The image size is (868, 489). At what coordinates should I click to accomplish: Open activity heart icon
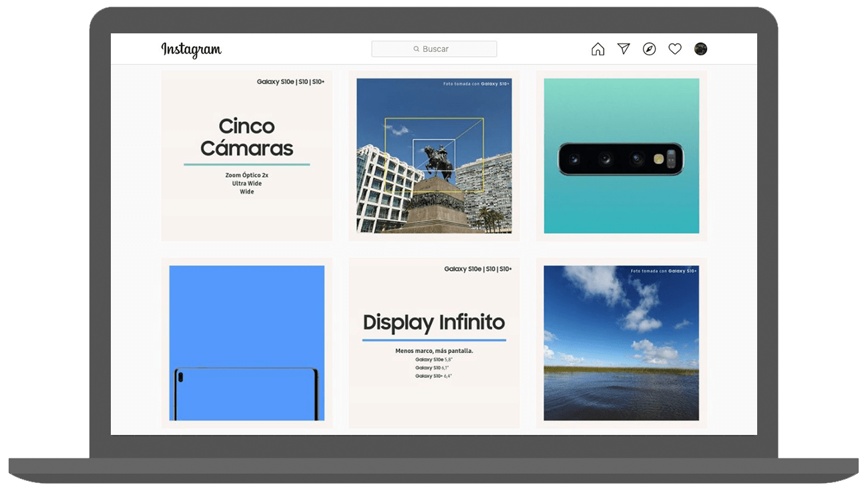click(675, 49)
